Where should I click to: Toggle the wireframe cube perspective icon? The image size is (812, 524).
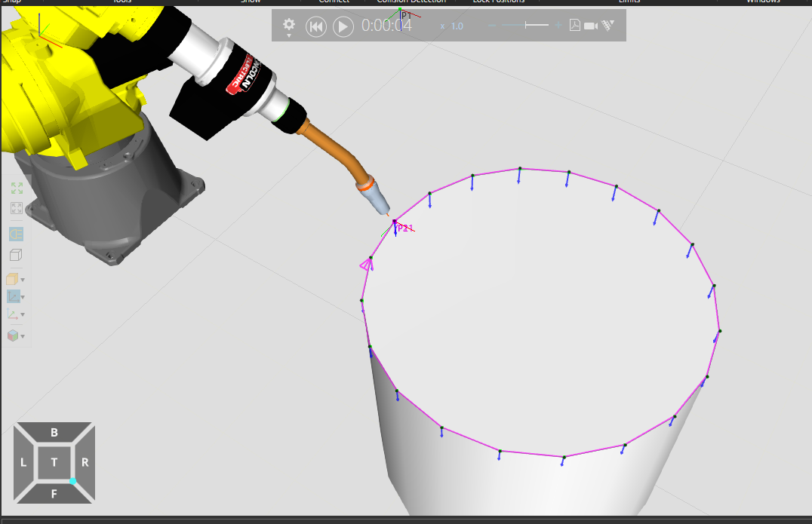16,255
